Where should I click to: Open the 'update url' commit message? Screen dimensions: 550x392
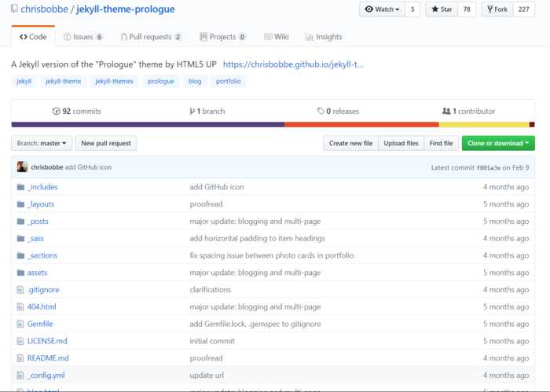[x=207, y=376]
